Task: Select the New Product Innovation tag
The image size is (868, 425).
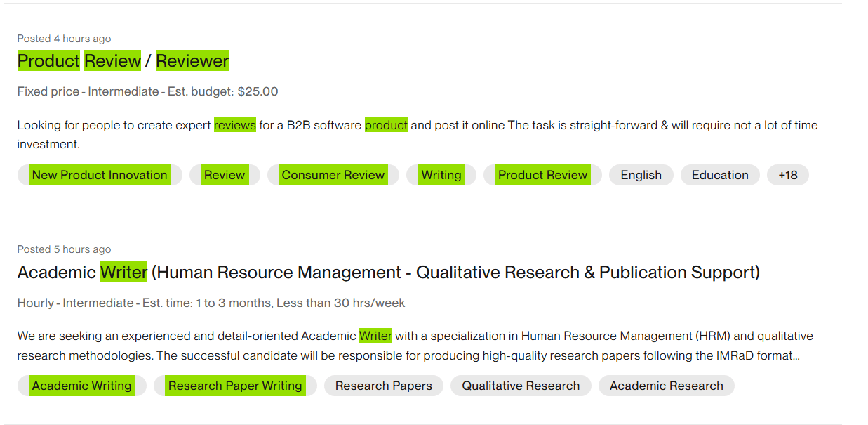Action: pos(100,175)
